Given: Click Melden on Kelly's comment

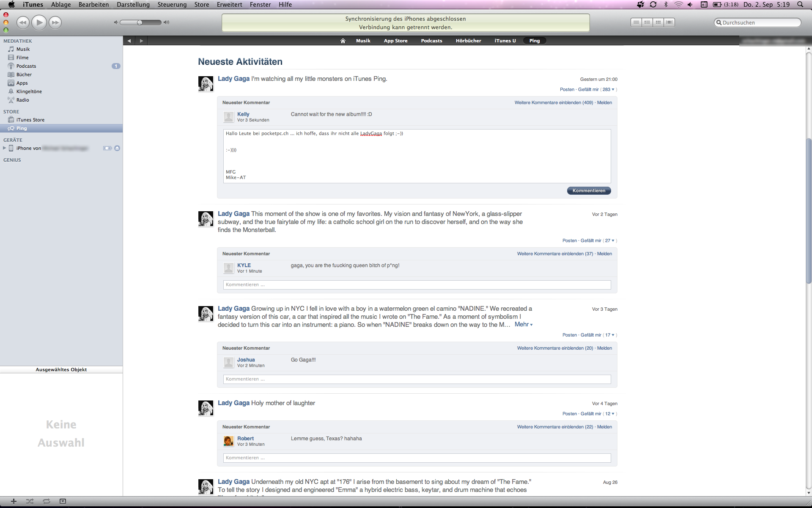Looking at the screenshot, I should (x=604, y=102).
